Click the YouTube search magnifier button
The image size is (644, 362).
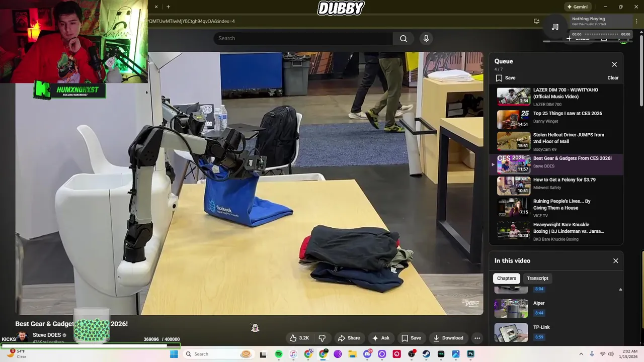click(x=404, y=39)
